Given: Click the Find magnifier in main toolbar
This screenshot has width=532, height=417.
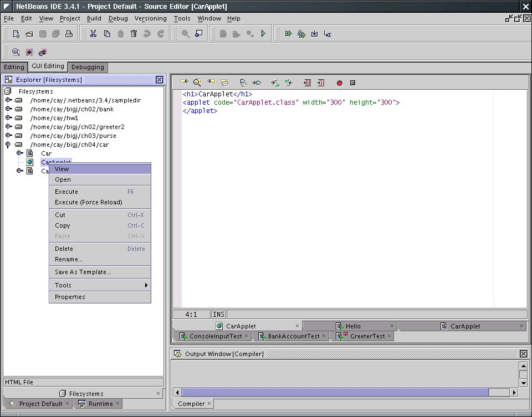Looking at the screenshot, I should point(185,34).
